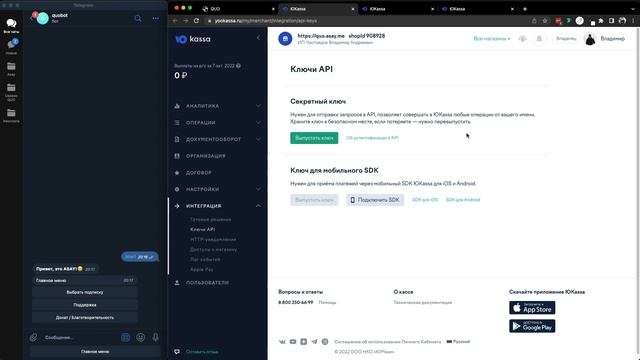
Task: Change language via Русский selector
Action: click(458, 342)
